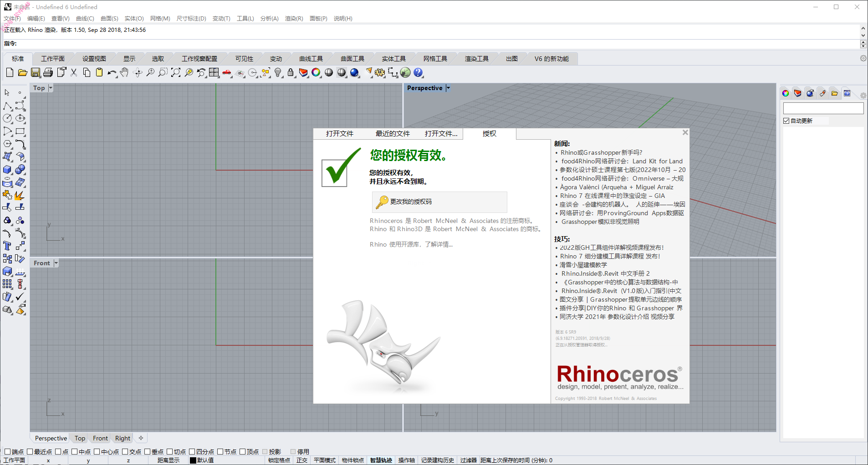Click the search field in right panel
The image size is (868, 465).
coord(823,108)
